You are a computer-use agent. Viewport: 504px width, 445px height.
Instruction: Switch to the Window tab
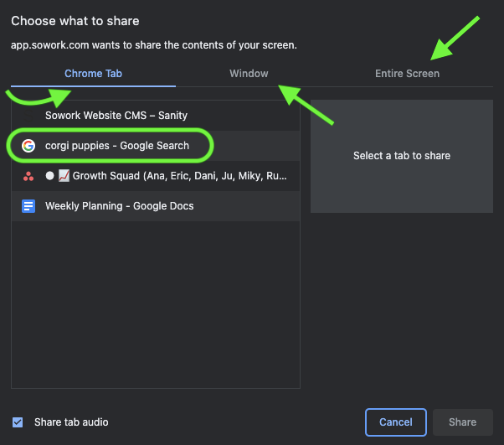(249, 74)
